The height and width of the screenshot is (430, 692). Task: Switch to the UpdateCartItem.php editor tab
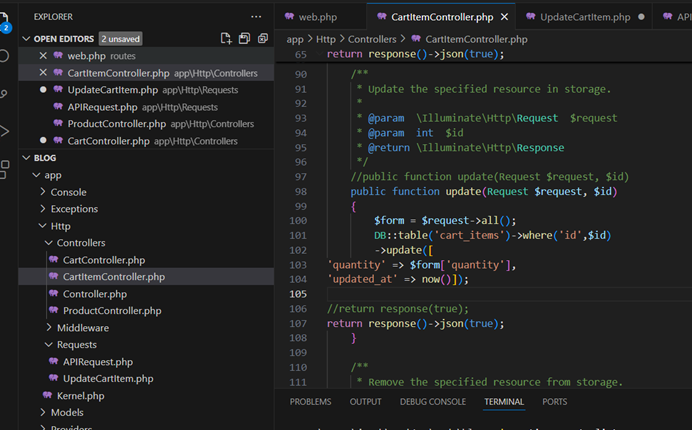click(584, 17)
